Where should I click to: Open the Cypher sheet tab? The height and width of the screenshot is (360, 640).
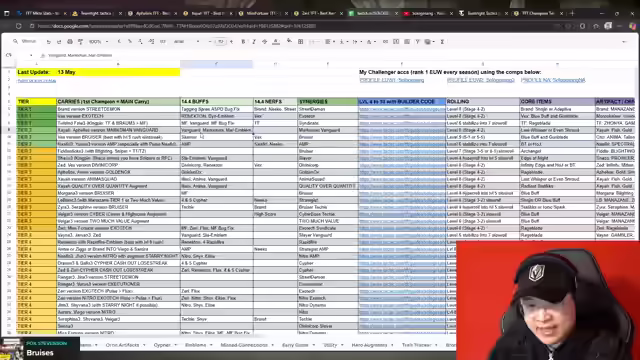162,345
